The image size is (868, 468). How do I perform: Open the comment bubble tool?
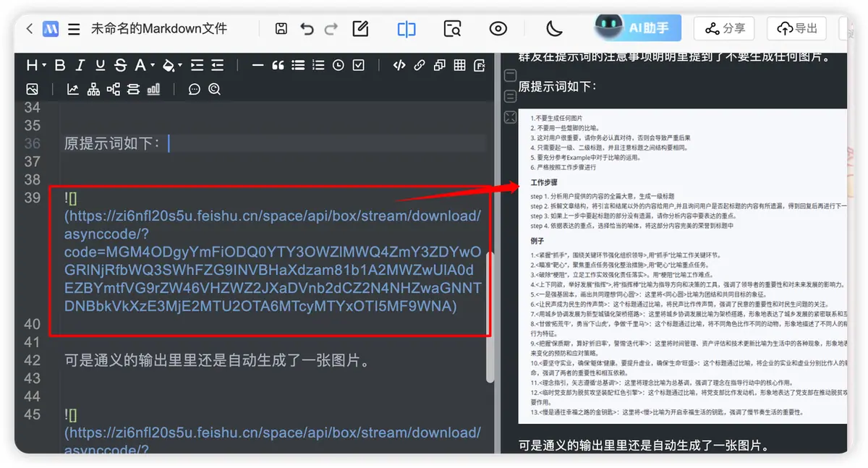click(194, 90)
